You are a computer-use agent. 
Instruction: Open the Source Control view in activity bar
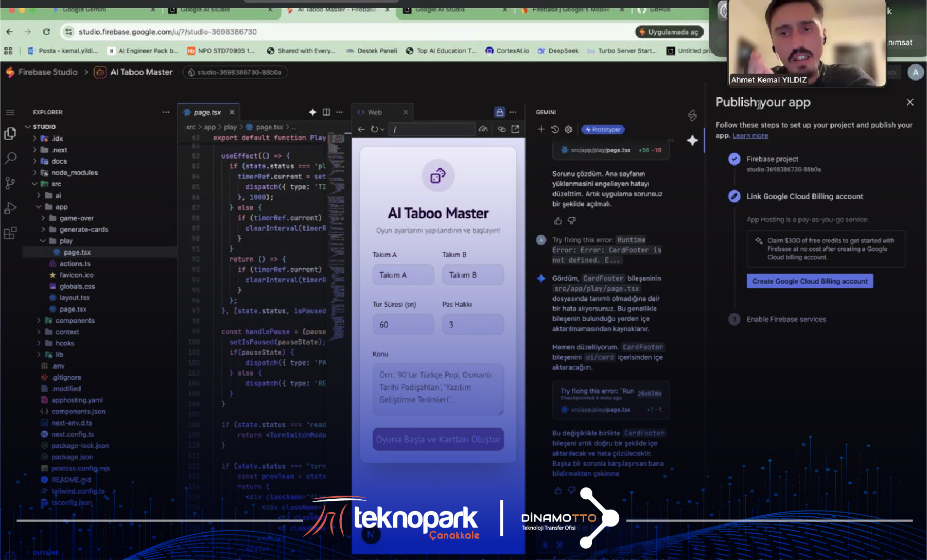click(x=10, y=183)
